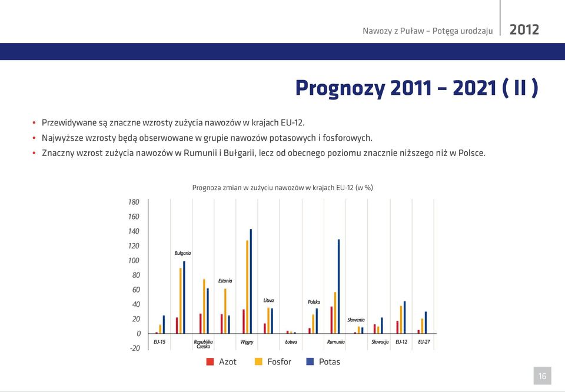
Task: Click the 'Słowacja' axis label
Action: click(380, 342)
